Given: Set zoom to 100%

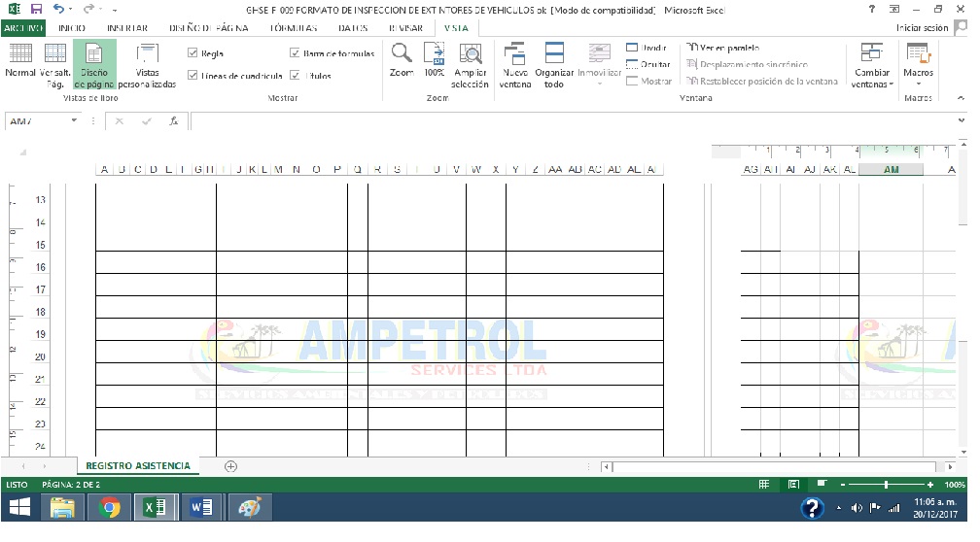Looking at the screenshot, I should click(434, 61).
